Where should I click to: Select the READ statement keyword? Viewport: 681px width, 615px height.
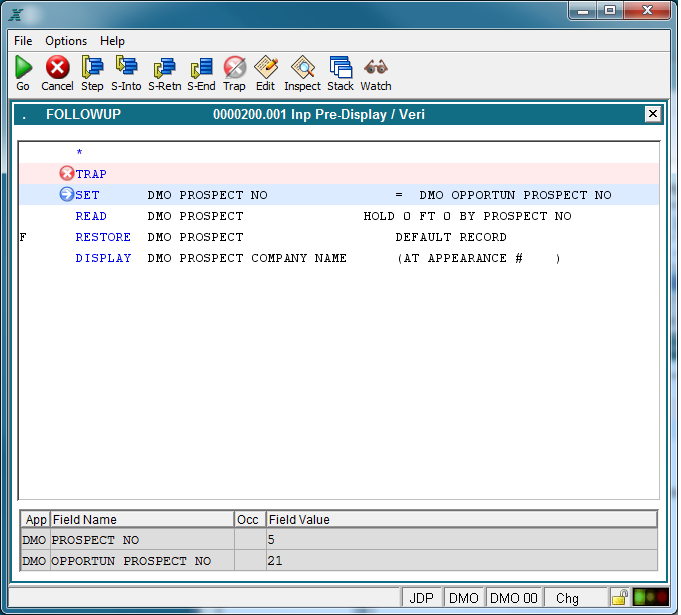click(x=91, y=216)
